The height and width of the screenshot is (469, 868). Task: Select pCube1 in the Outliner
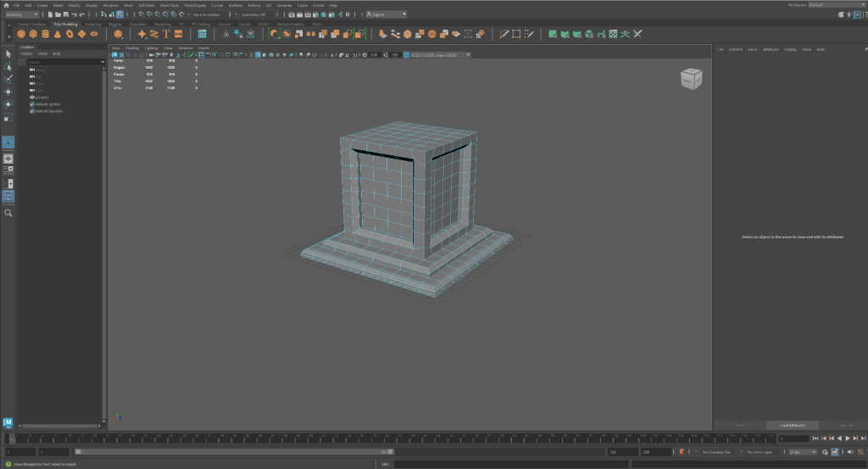pos(42,98)
